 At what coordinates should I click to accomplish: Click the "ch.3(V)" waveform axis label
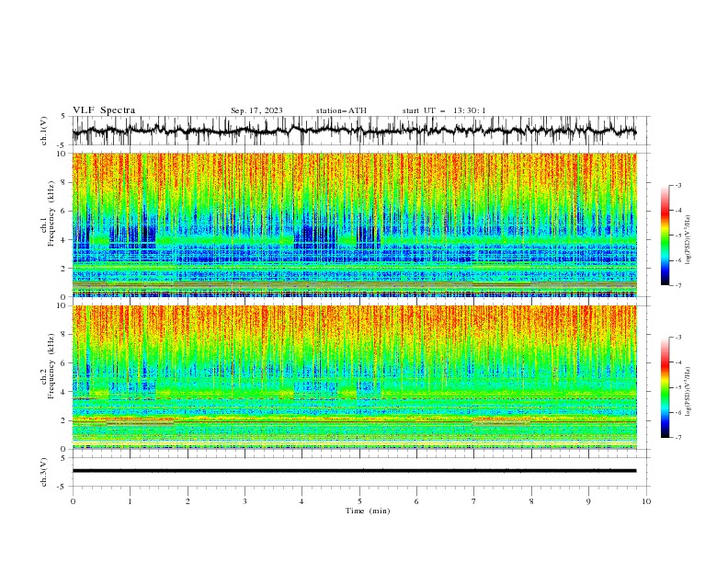click(44, 472)
